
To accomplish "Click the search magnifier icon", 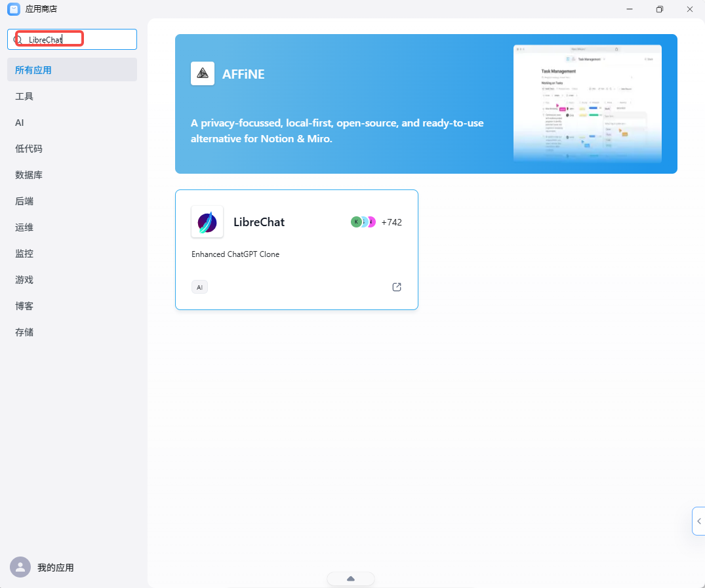I will coord(18,39).
